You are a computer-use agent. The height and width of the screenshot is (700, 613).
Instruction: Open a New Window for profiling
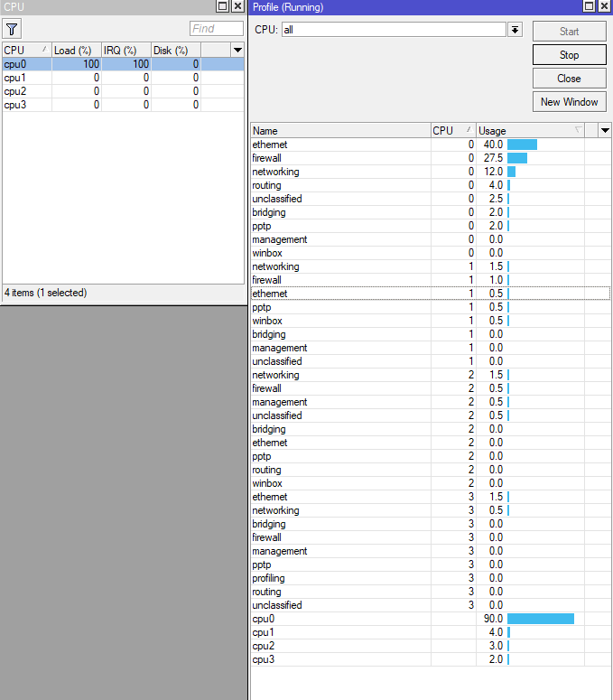tap(570, 102)
